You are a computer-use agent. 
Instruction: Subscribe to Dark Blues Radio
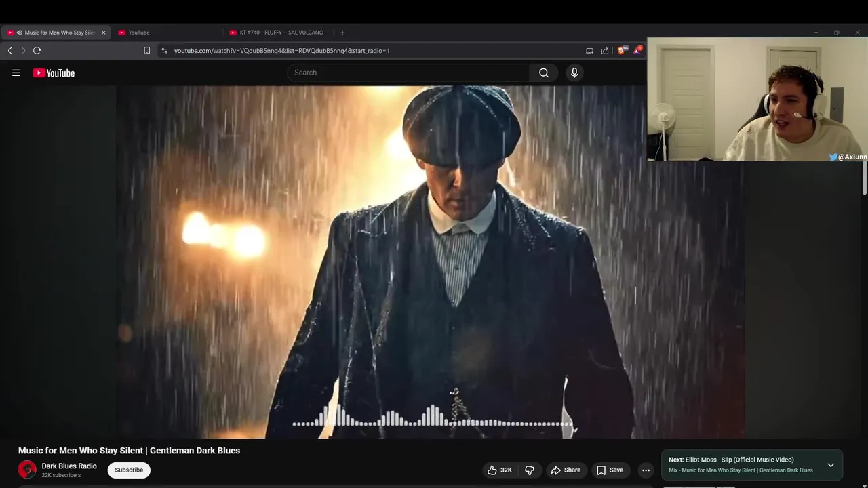click(129, 470)
